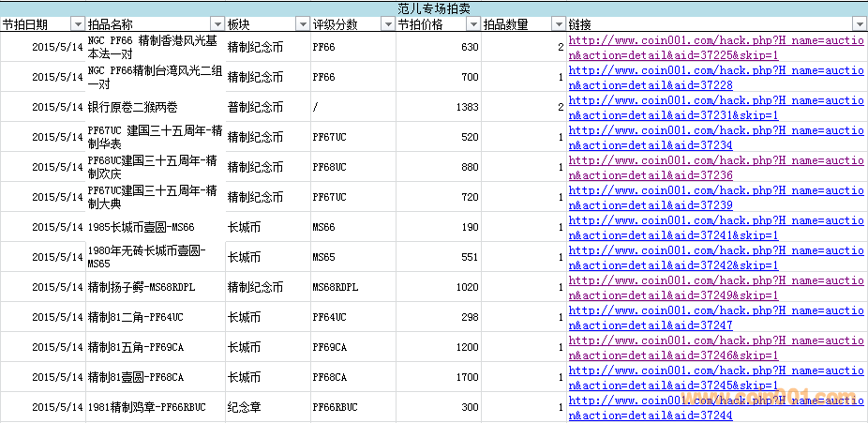This screenshot has width=868, height=423.
Task: Expand the 节拍价格 filter dropdown
Action: tap(473, 24)
